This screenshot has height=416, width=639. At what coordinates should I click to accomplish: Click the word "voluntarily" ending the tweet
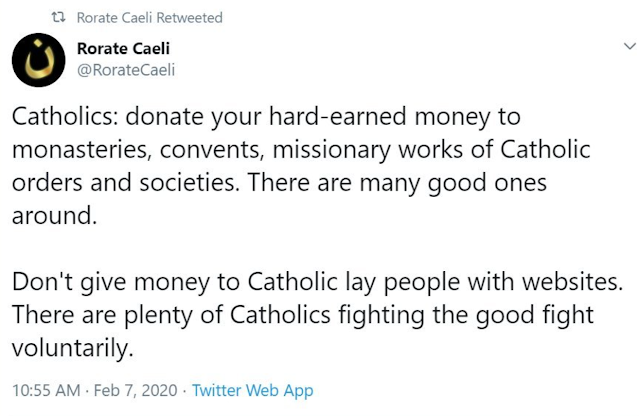(x=71, y=350)
